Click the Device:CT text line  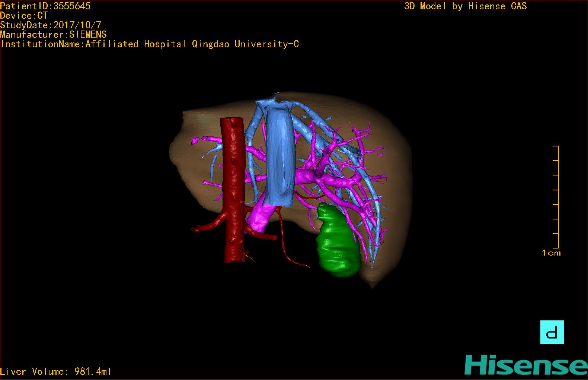[24, 16]
